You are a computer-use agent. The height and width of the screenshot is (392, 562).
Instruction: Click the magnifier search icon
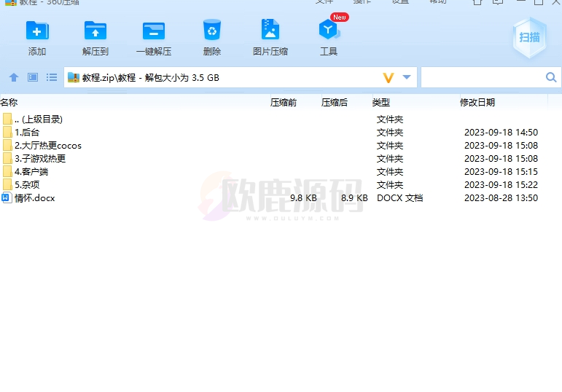(551, 77)
